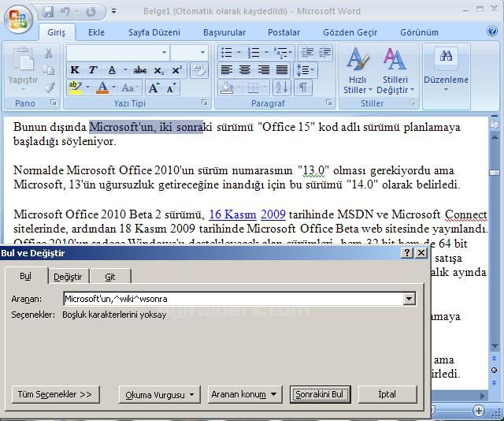The width and height of the screenshot is (504, 421).
Task: Decrease paragraph indent
Action: (307, 52)
